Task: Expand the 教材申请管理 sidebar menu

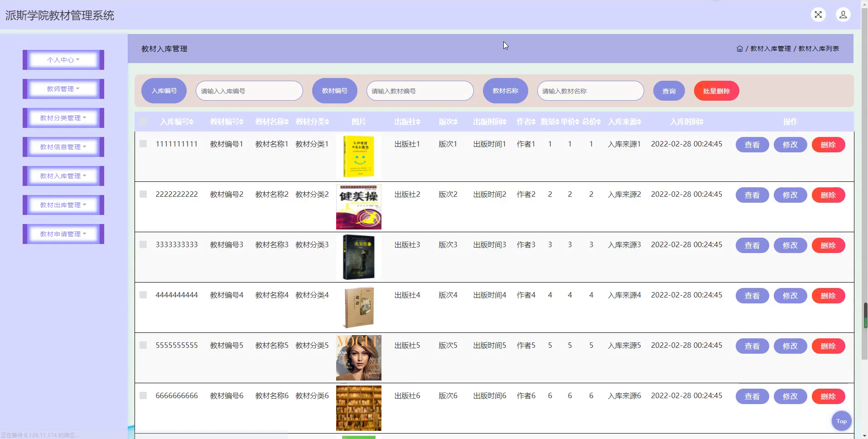Action: click(x=63, y=234)
